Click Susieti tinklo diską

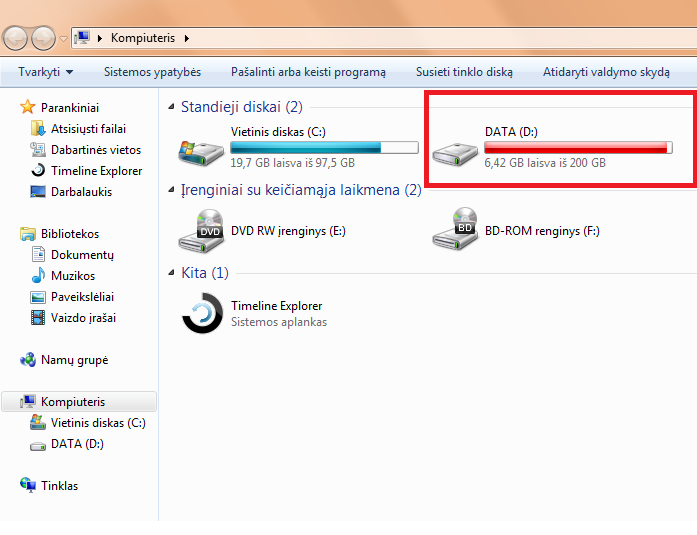464,72
